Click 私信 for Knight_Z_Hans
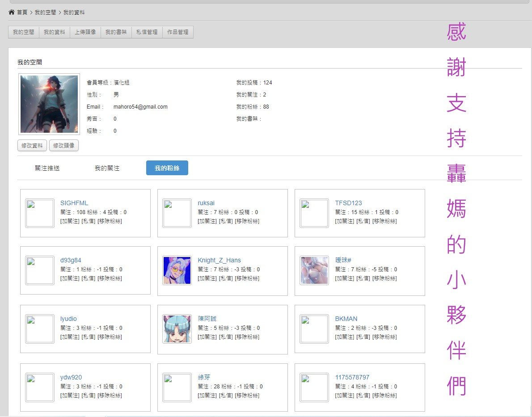532x417 pixels. [226, 278]
